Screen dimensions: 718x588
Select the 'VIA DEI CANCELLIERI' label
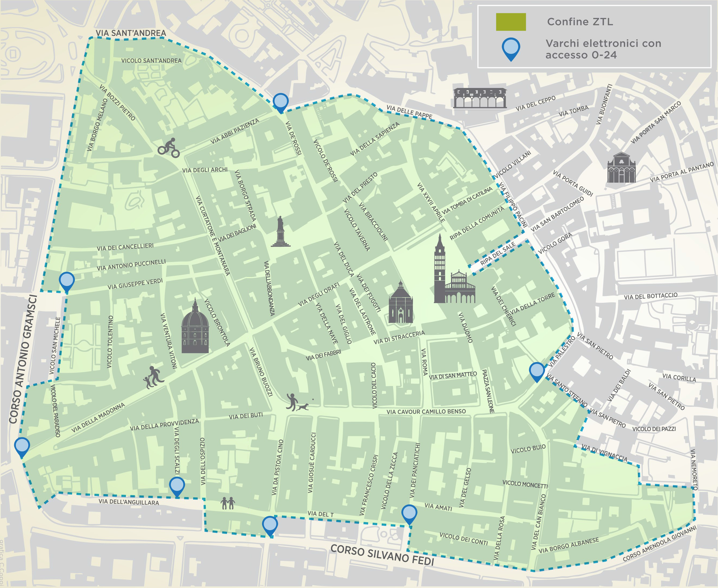click(x=125, y=247)
